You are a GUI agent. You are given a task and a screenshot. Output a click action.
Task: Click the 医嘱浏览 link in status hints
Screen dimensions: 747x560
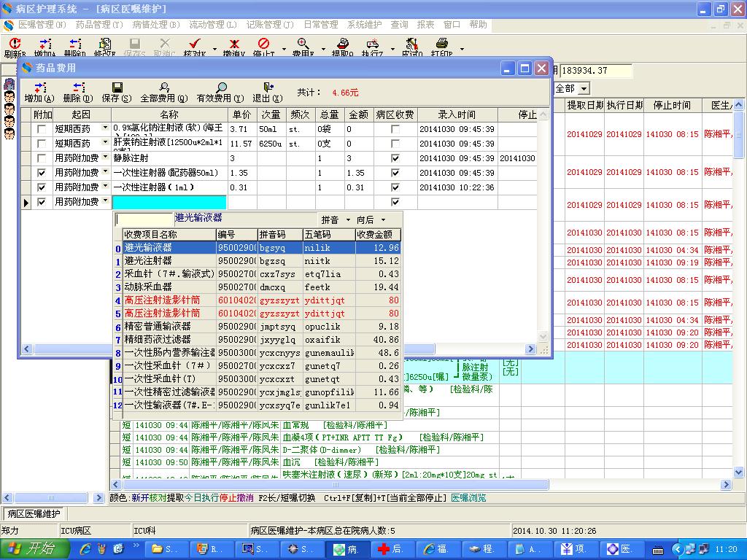coord(468,498)
